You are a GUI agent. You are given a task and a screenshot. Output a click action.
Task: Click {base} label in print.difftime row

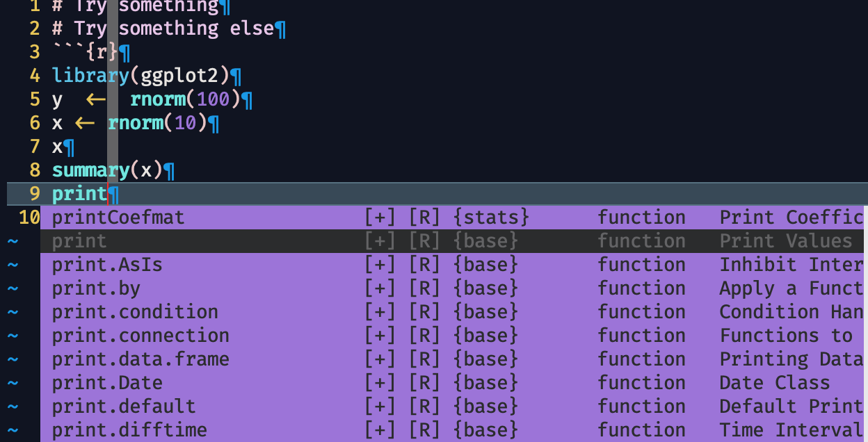click(485, 430)
